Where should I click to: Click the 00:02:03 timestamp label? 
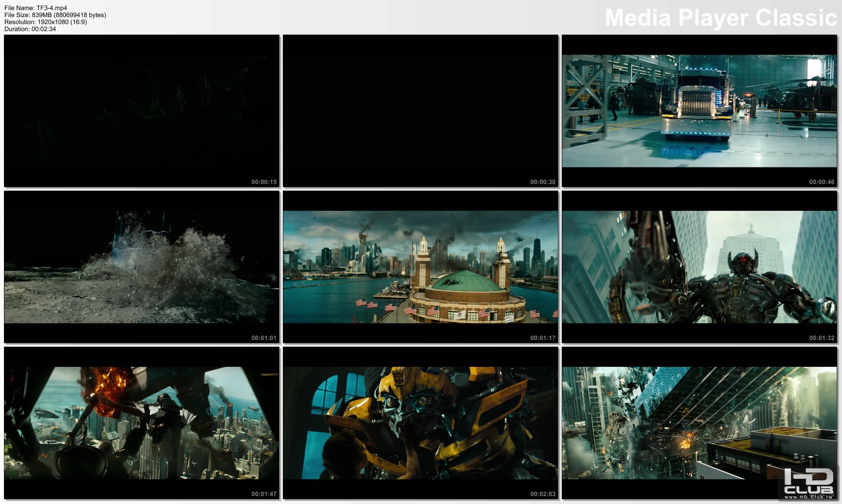click(543, 494)
